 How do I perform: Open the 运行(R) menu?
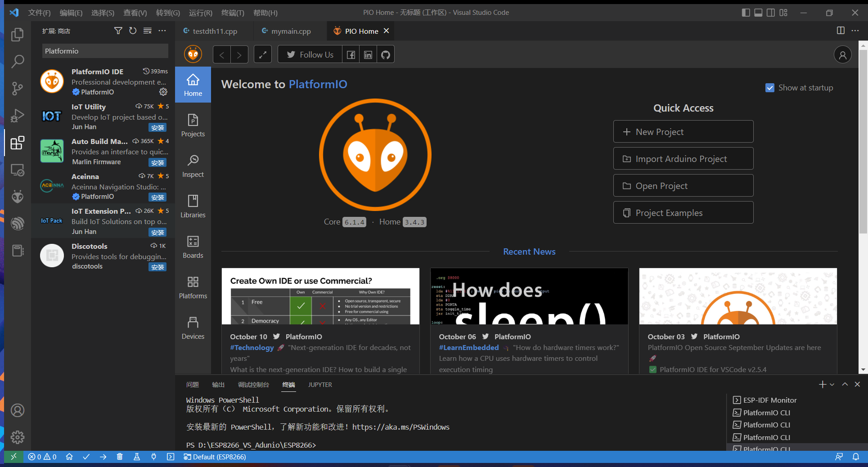click(x=200, y=13)
